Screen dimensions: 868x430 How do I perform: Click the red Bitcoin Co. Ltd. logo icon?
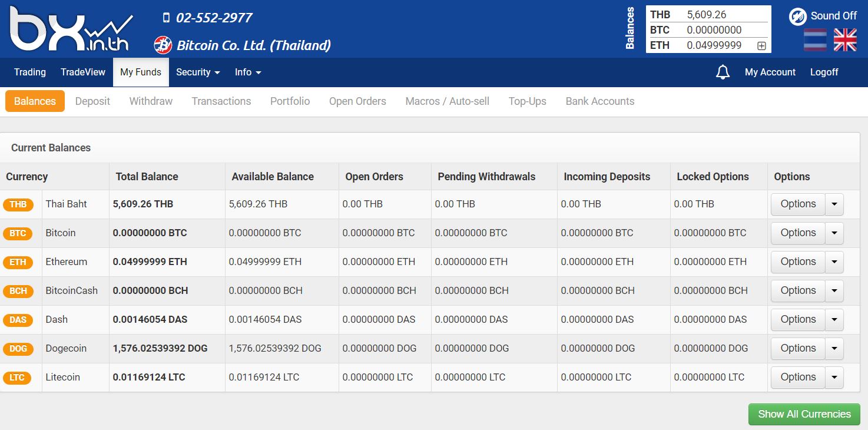click(x=163, y=45)
